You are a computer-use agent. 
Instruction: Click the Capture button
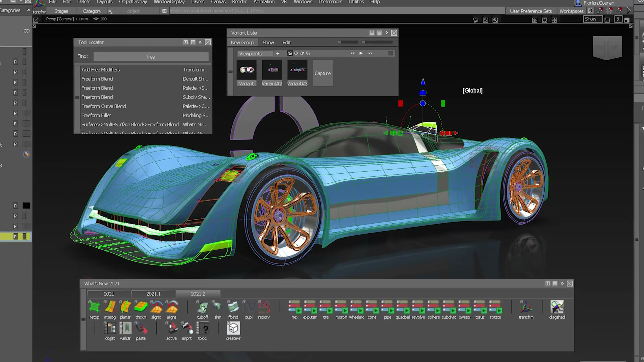(x=322, y=73)
